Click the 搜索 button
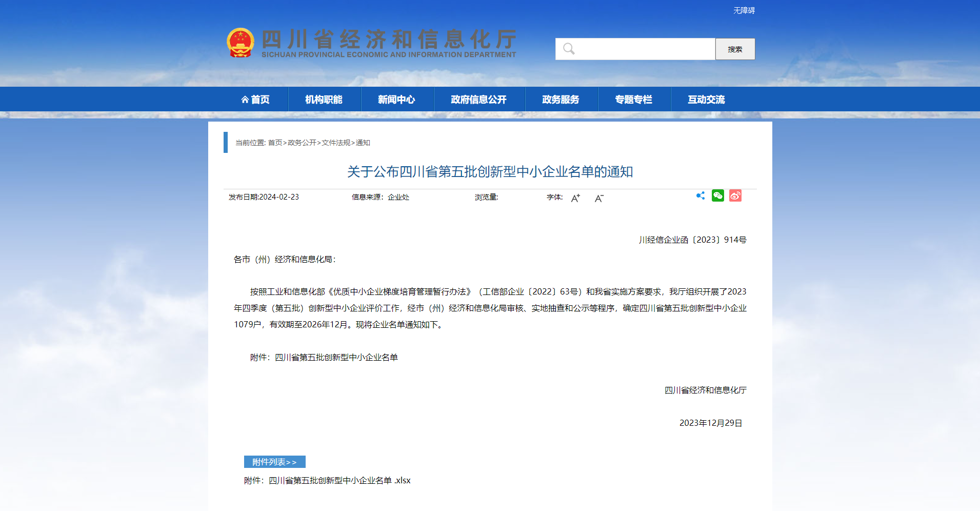The image size is (980, 511). [735, 49]
